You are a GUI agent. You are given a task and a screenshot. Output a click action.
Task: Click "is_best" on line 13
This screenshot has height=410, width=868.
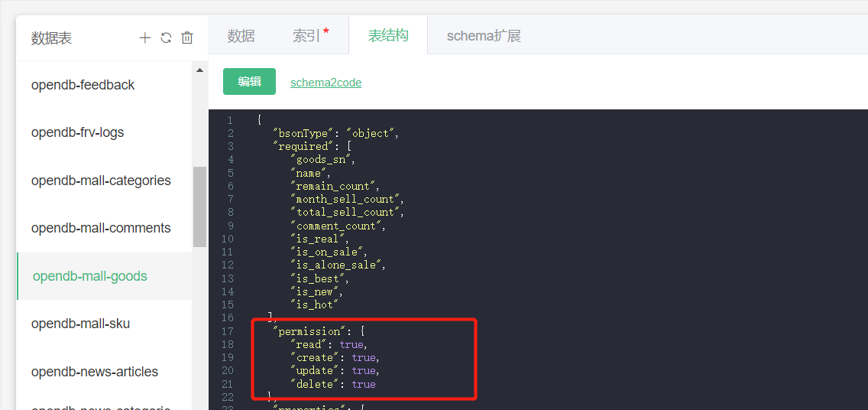(319, 278)
